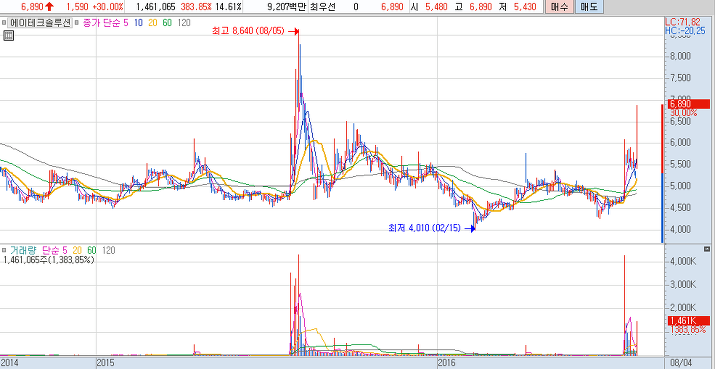This screenshot has width=715, height=369.
Task: Select the volume panel's 단순 5 legend
Action: tap(55, 250)
